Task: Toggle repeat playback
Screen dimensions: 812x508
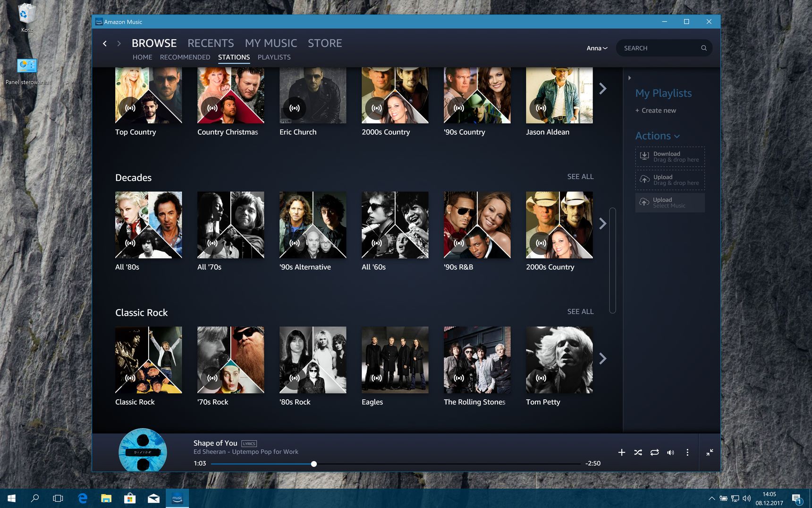Action: [x=654, y=452]
